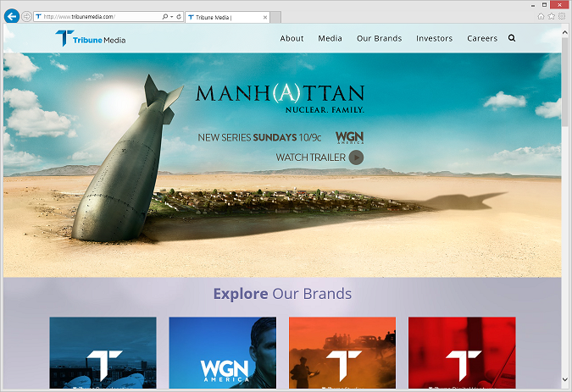Open the browser Tools gear icon

tap(562, 16)
